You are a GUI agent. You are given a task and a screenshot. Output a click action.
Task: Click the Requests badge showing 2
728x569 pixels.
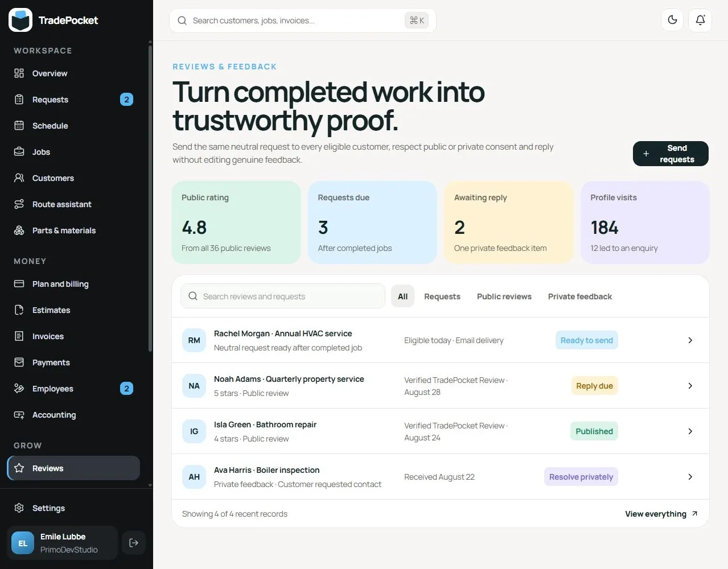click(126, 100)
